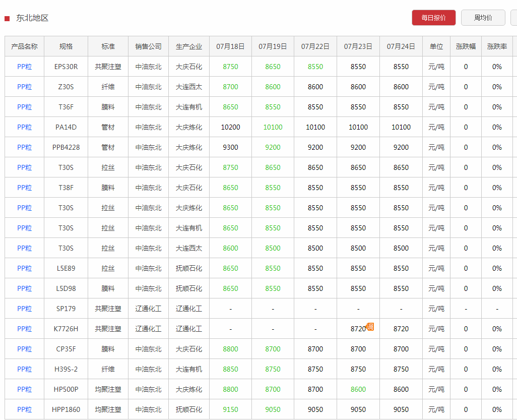This screenshot has height=420, width=517.
Task: Click green 8700 price in Z30S row
Action: coord(230,87)
